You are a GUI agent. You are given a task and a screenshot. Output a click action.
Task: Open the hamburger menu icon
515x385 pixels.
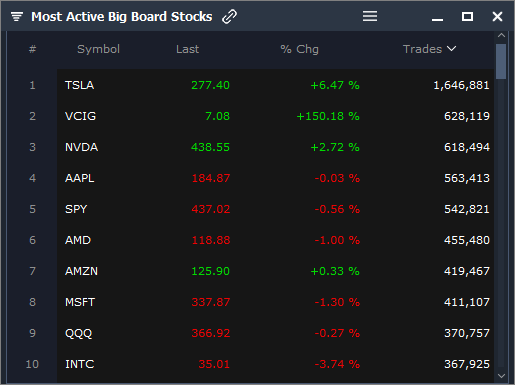tap(370, 16)
